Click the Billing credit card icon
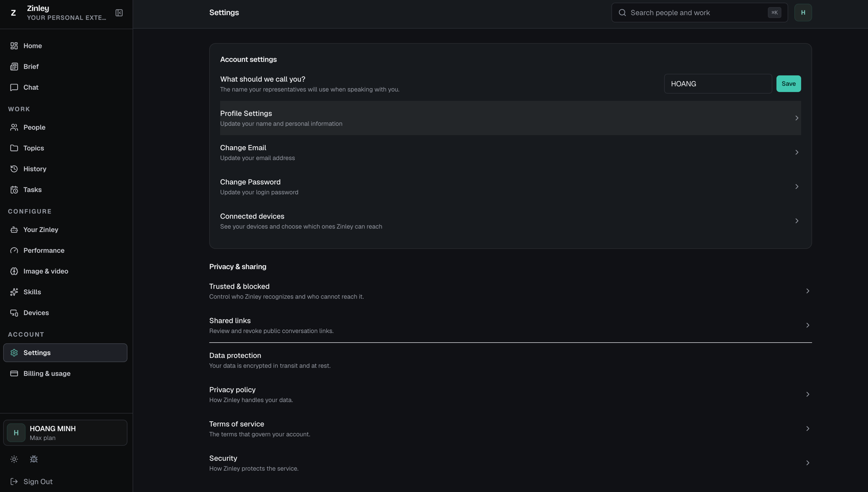This screenshot has width=868, height=492. (x=14, y=374)
